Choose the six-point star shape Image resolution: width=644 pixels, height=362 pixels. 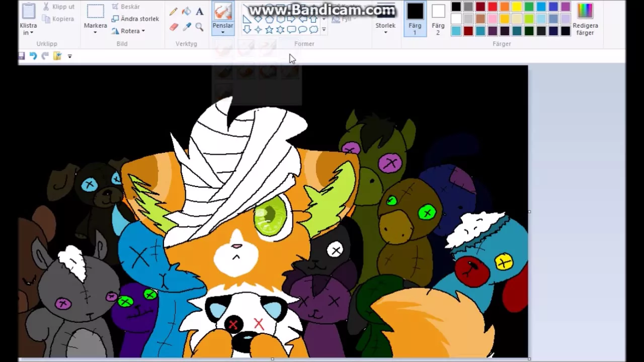(280, 30)
